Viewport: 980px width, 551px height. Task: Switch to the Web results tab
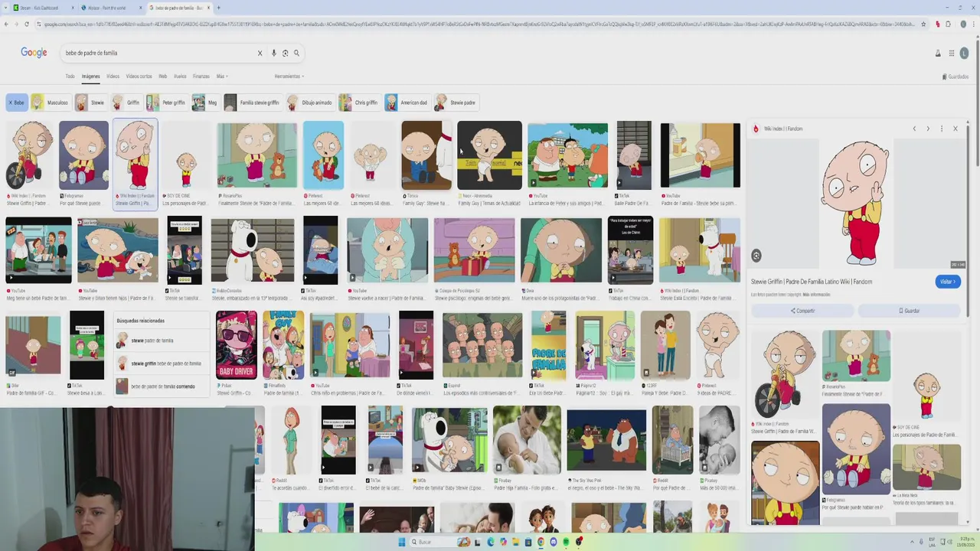point(162,77)
